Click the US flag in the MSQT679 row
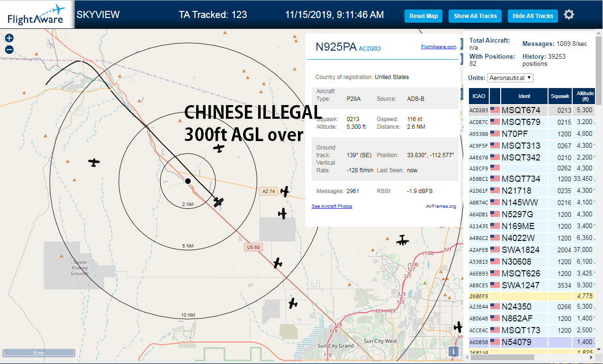This screenshot has width=603, height=364. (495, 122)
